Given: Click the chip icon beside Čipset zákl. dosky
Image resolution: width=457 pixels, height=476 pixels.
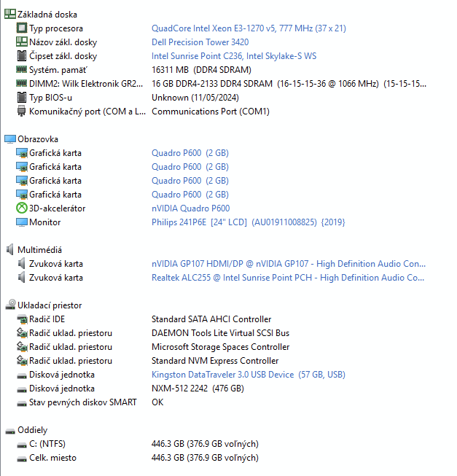Looking at the screenshot, I should 22,55.
